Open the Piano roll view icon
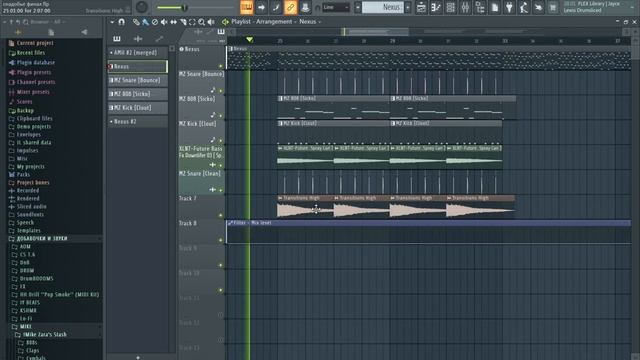Image resolution: width=640 pixels, height=360 pixels. [x=436, y=7]
